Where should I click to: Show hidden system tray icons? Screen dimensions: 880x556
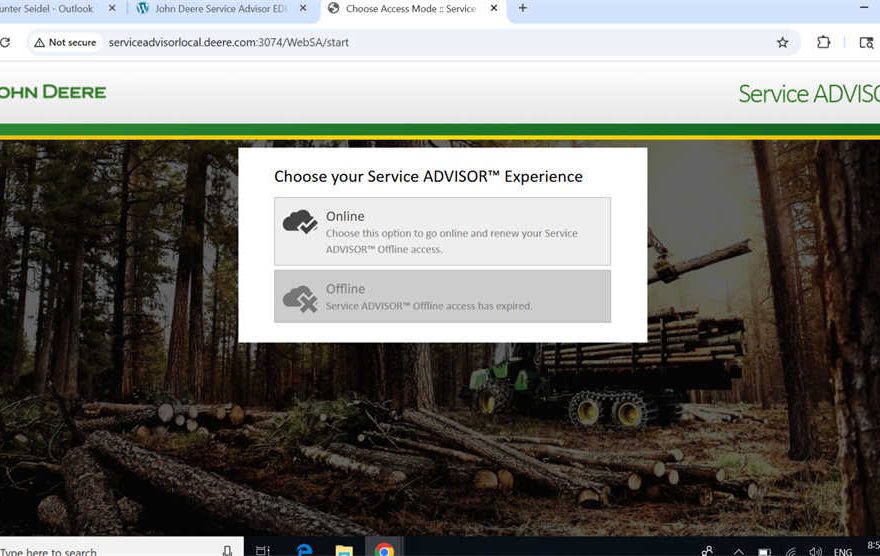pyautogui.click(x=739, y=552)
